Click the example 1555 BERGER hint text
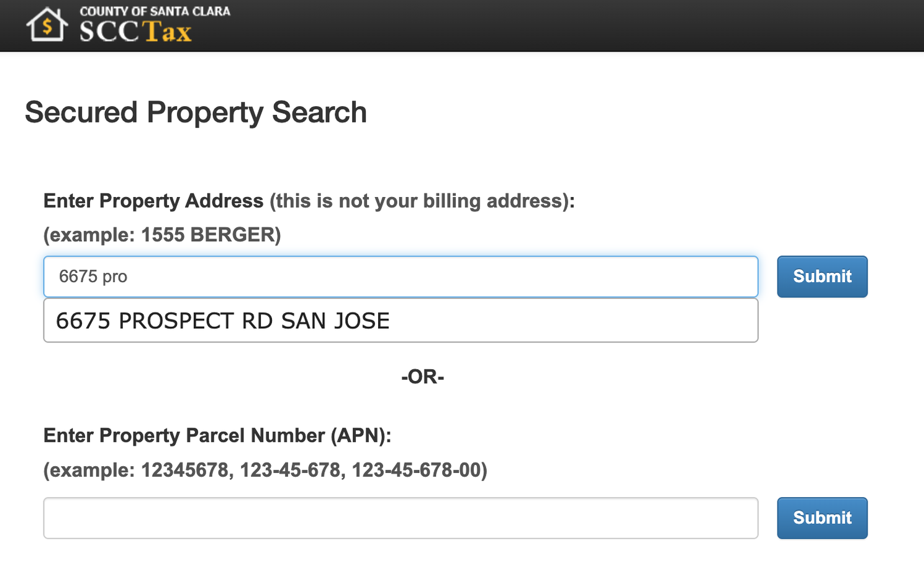 click(x=162, y=235)
